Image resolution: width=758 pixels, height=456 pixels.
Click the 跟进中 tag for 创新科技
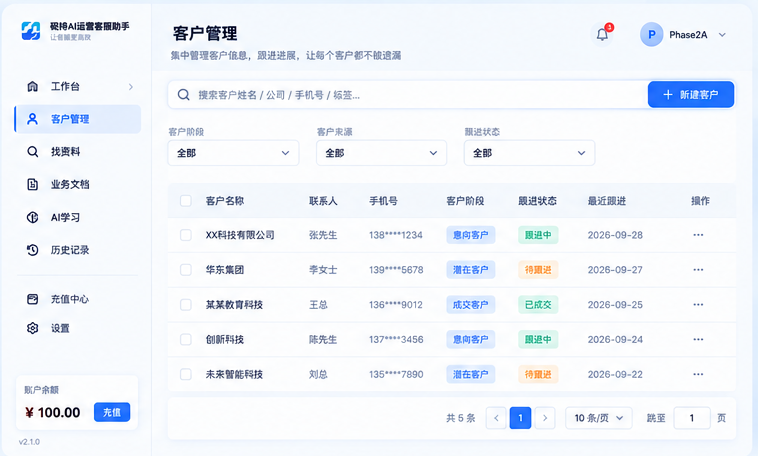(x=538, y=339)
